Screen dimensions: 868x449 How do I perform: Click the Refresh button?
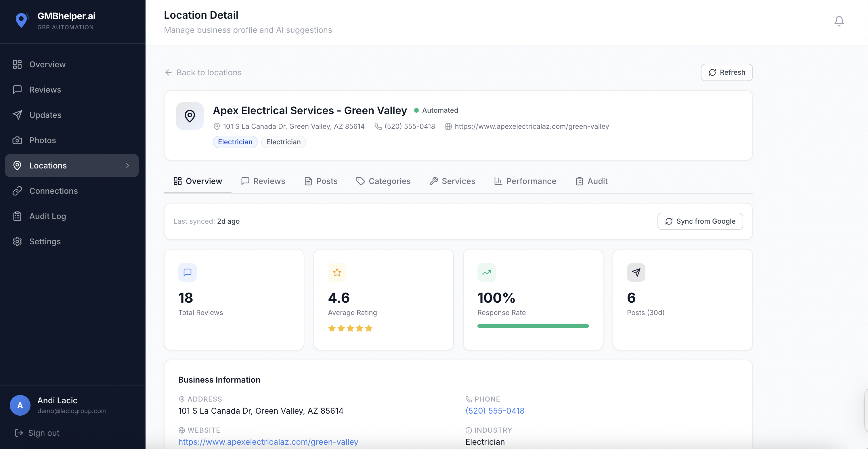point(726,72)
